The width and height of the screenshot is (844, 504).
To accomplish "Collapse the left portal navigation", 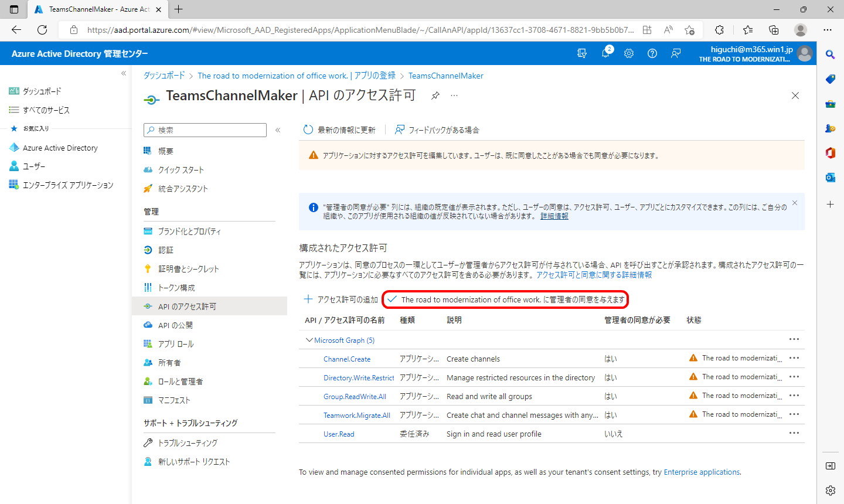I will [x=124, y=73].
